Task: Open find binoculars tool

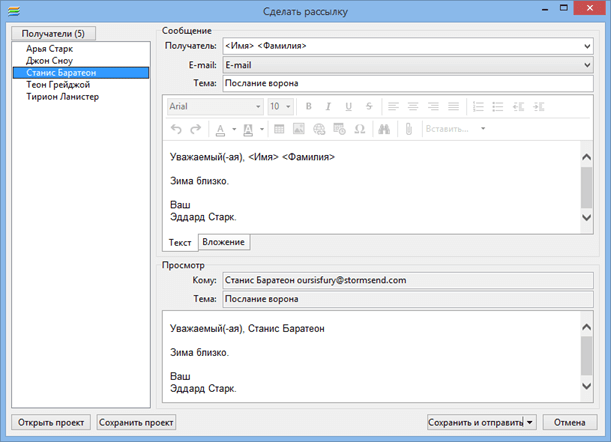Action: tap(384, 129)
